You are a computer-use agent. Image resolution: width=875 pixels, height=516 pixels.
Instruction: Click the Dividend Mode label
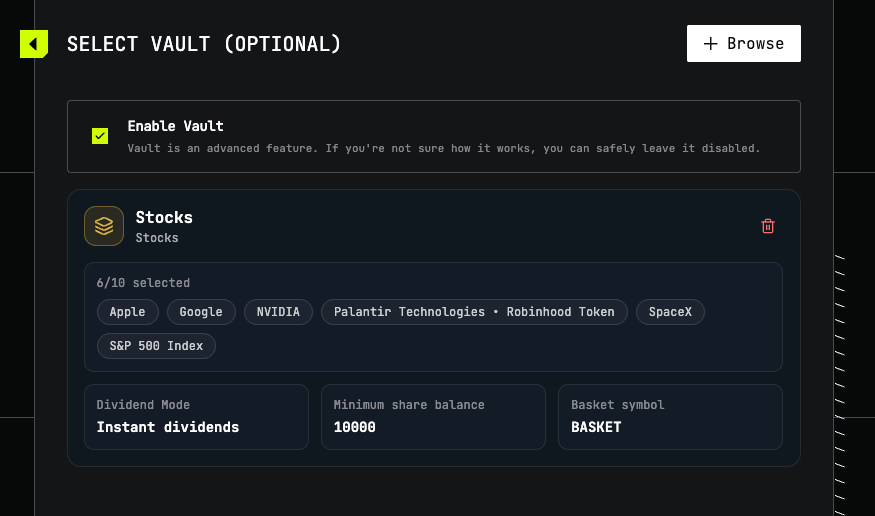tap(143, 405)
